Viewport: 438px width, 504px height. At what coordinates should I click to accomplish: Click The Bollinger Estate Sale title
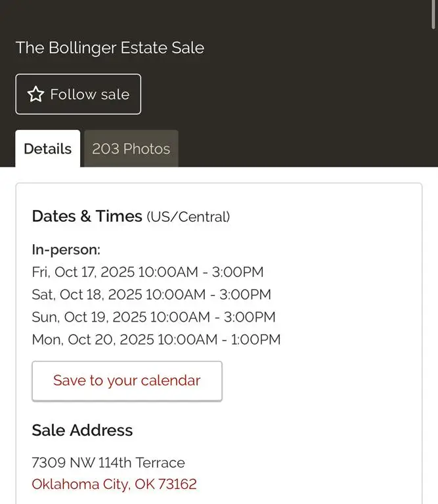(x=110, y=48)
